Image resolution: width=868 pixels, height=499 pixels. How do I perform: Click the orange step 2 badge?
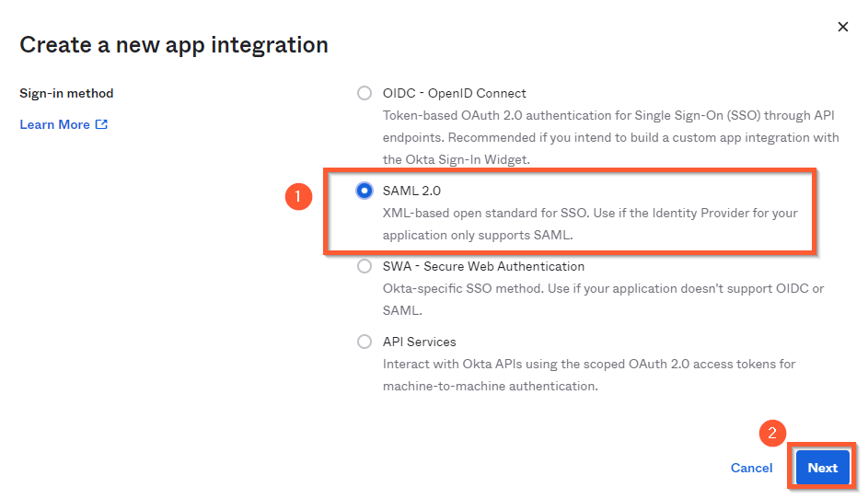[773, 433]
